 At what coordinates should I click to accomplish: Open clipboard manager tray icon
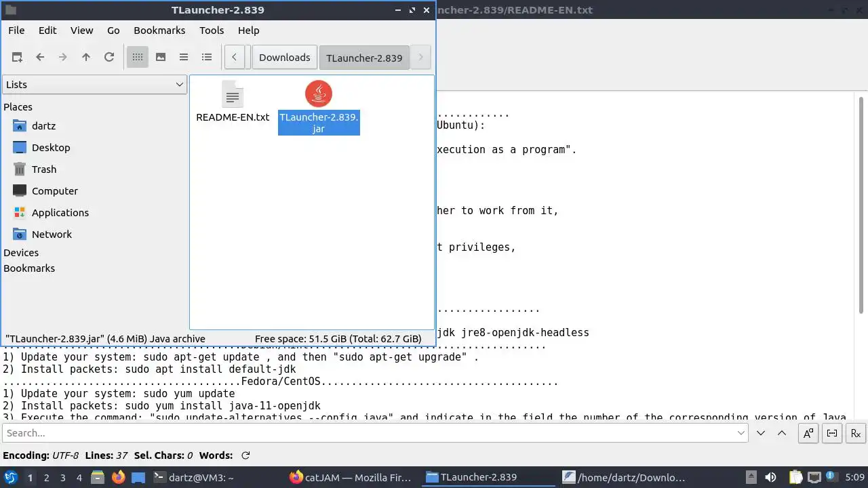[795, 477]
